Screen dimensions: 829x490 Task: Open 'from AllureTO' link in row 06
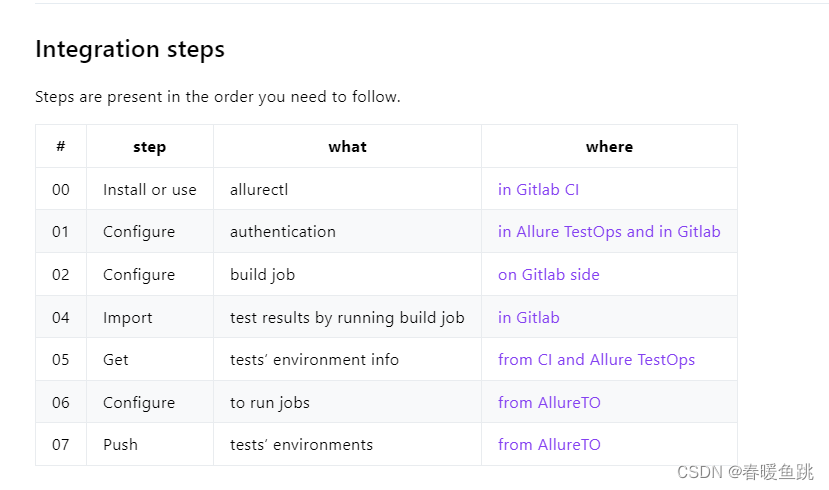549,403
